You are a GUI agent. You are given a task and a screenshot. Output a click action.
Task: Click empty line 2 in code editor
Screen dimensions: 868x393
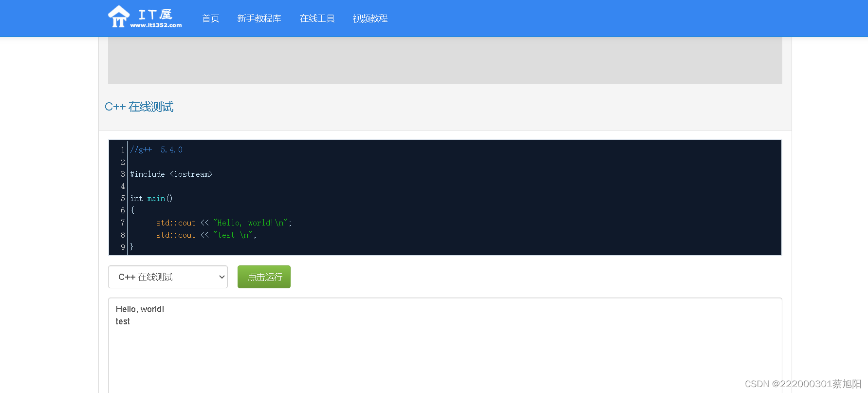(455, 162)
